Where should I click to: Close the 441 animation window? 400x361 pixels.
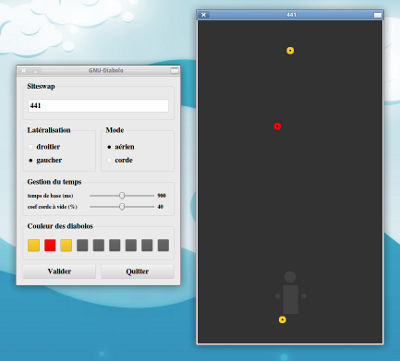tap(204, 15)
